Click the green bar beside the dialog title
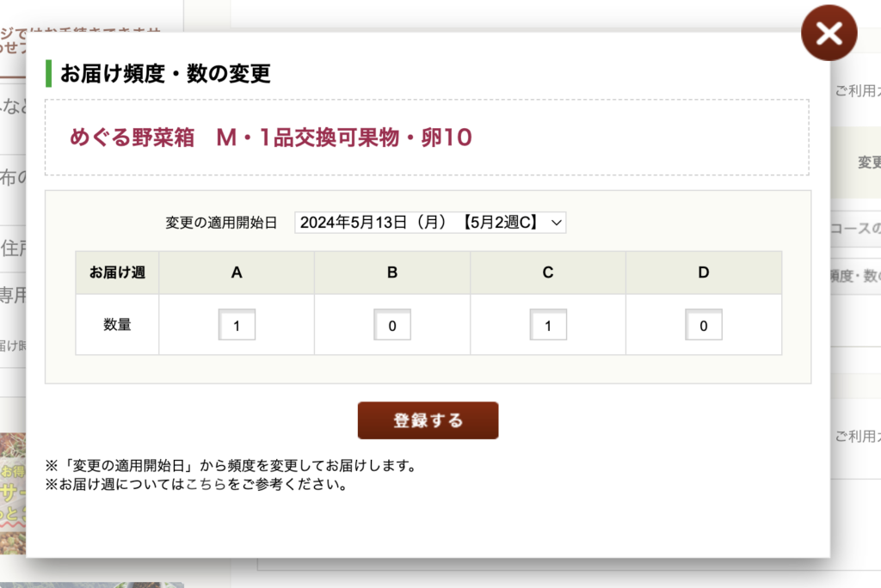 49,73
